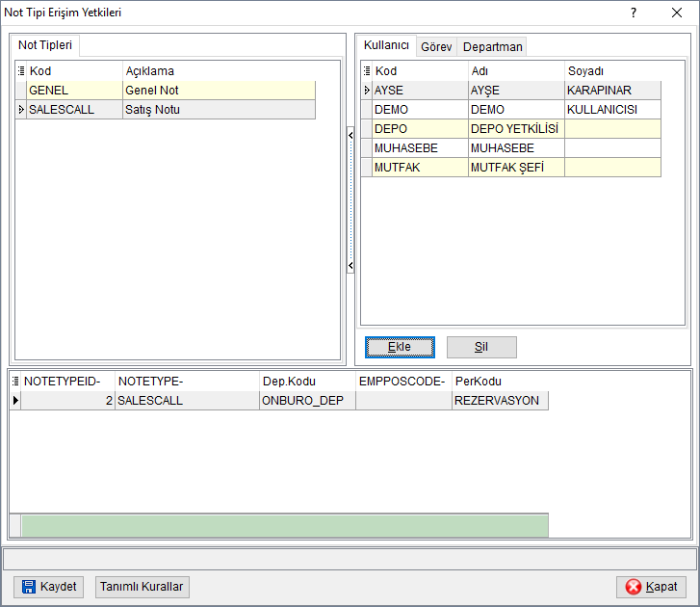Viewport: 700px width, 607px height.
Task: Click the grid menu icon in Not Tipleri table
Action: click(21, 71)
